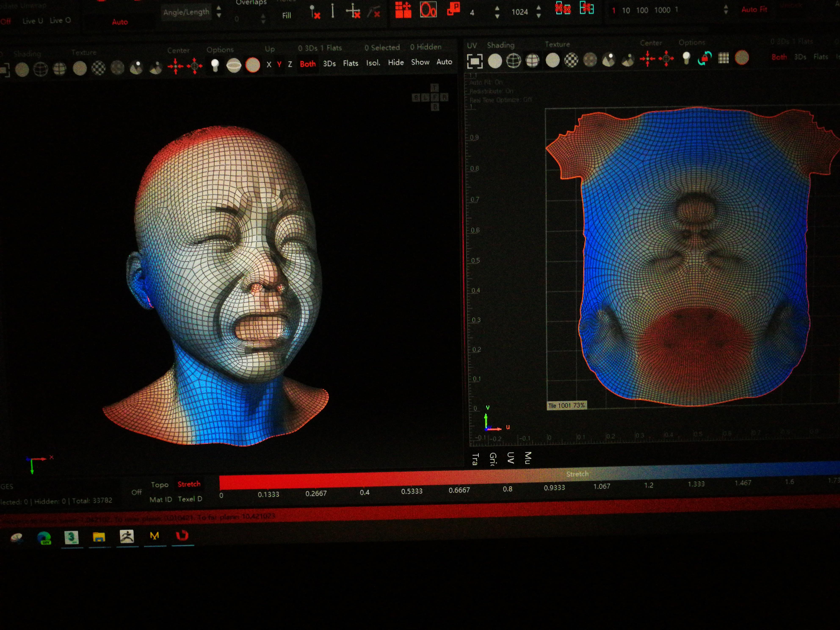The image size is (840, 630).
Task: Switch display mode to Topo
Action: [x=159, y=485]
